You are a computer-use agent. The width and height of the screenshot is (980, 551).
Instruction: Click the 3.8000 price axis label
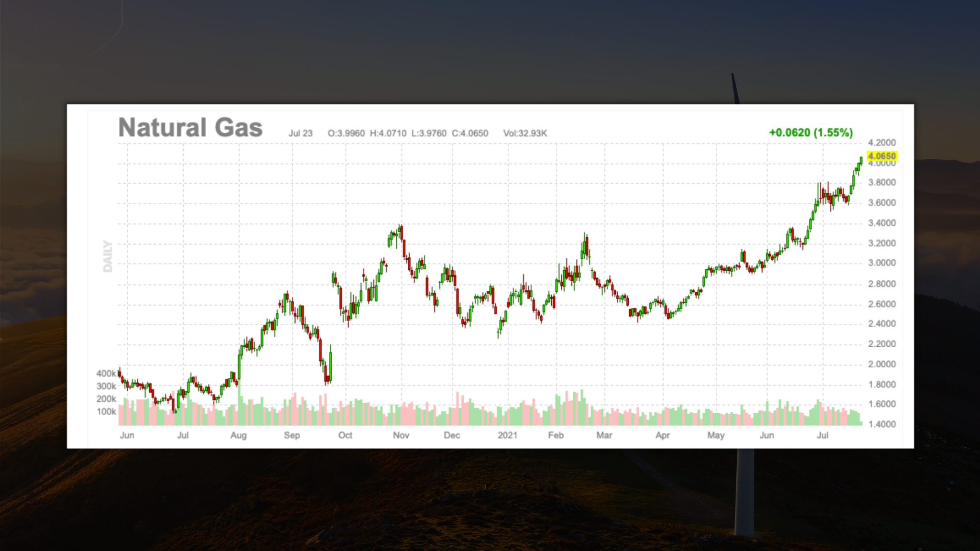(882, 182)
